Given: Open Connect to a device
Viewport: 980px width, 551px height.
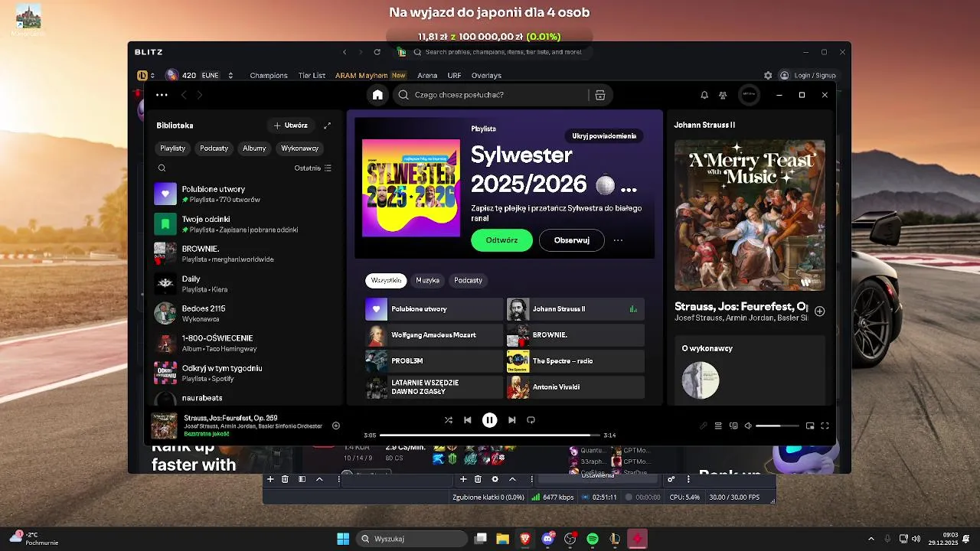Looking at the screenshot, I should [x=733, y=426].
